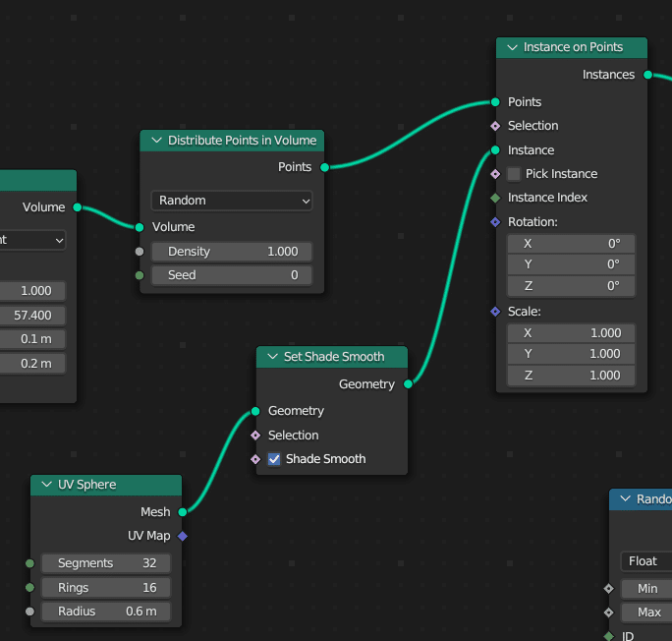The image size is (672, 641).
Task: Enable the Pick Instance checkbox
Action: (x=514, y=174)
